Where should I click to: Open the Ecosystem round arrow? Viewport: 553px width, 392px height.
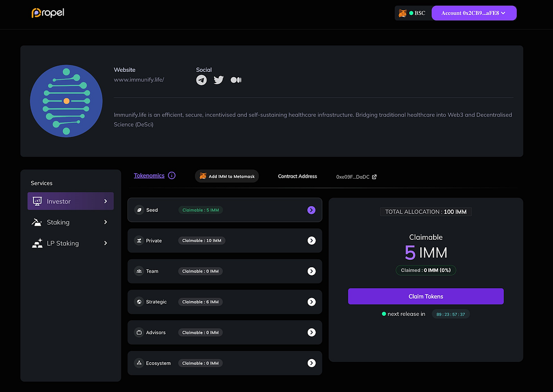(x=312, y=363)
